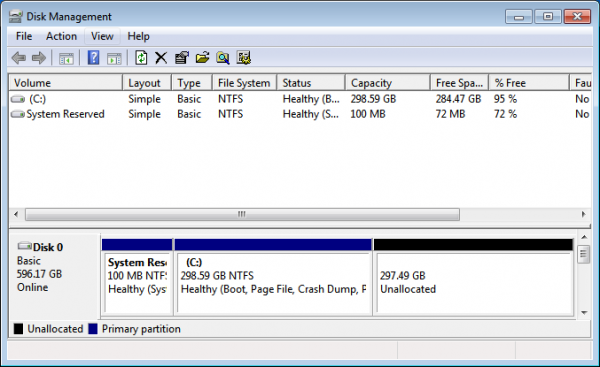Viewport: 600px width, 367px height.
Task: Click the 95 % free cell
Action: point(505,99)
